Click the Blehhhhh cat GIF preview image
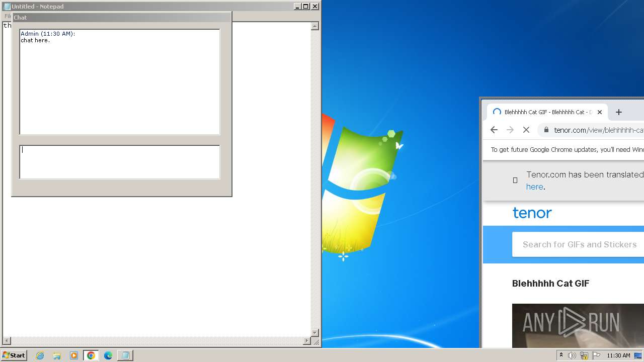Viewport: 644px width, 362px height. click(578, 325)
